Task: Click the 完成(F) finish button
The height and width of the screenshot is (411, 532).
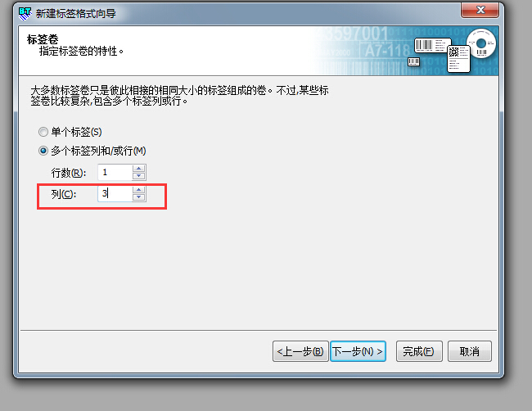Action: (x=419, y=351)
